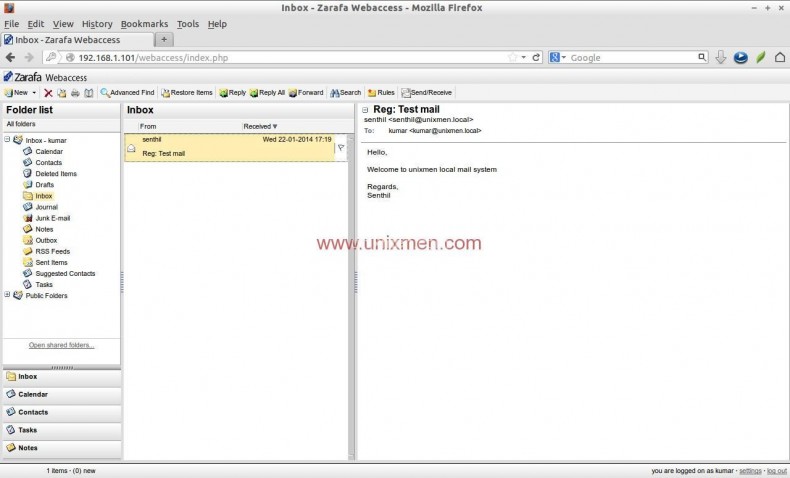Open Rules from the toolbar
Screen dimensions: 790x478
381,93
